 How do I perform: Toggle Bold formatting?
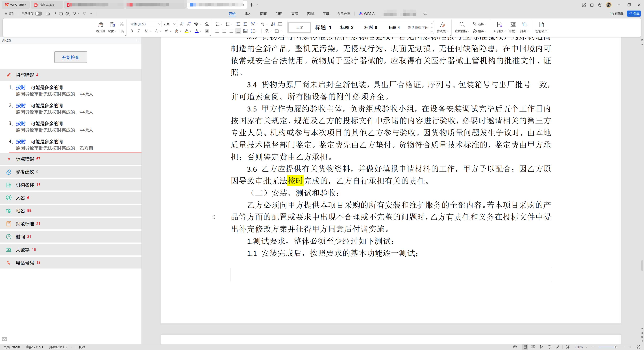click(132, 31)
